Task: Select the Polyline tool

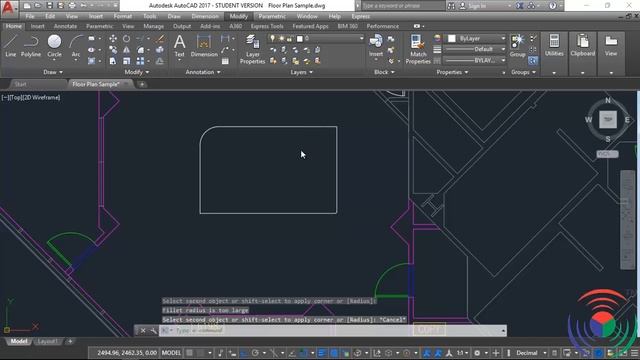Action: (x=31, y=46)
